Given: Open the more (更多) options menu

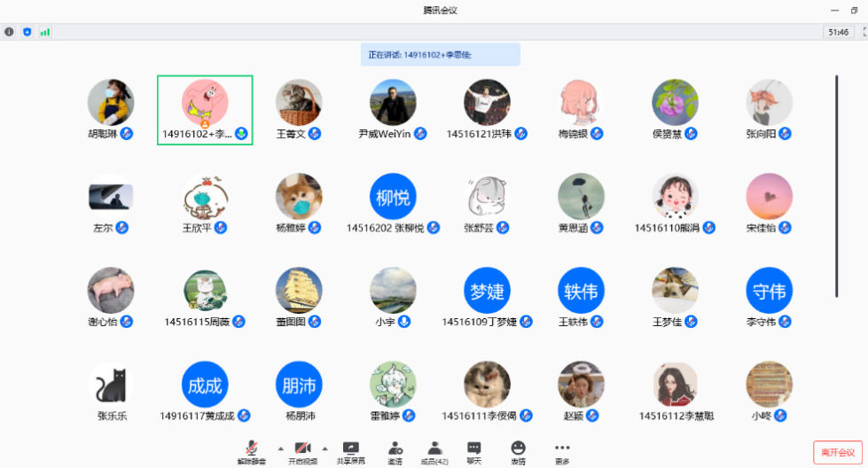Looking at the screenshot, I should point(562,452).
